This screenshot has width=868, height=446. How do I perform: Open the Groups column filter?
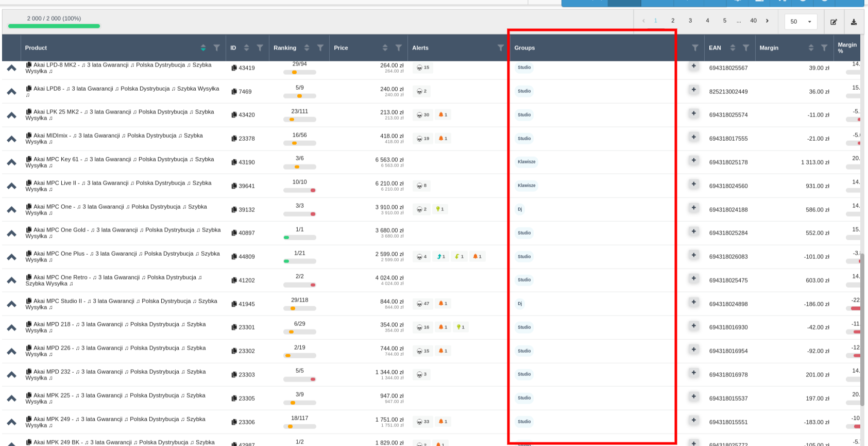point(695,48)
